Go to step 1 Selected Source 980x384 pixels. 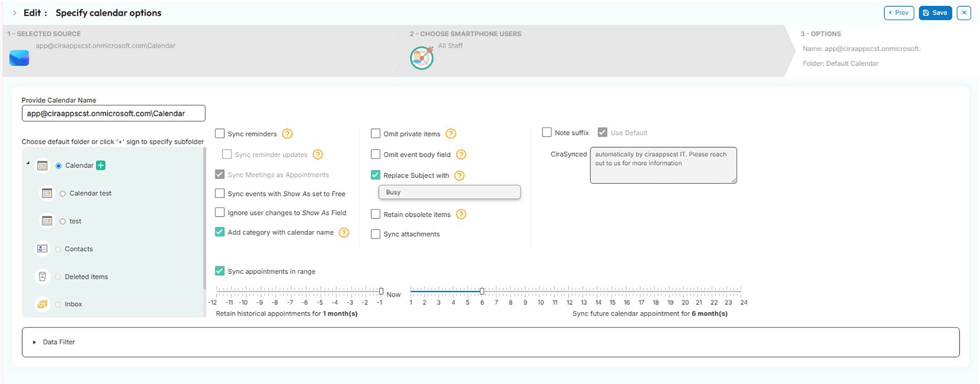click(44, 34)
